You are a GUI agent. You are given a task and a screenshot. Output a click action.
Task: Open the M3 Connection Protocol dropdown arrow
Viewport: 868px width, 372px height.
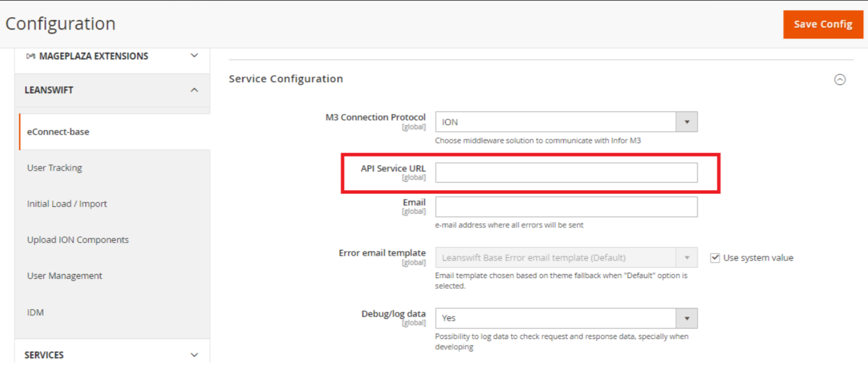click(686, 122)
